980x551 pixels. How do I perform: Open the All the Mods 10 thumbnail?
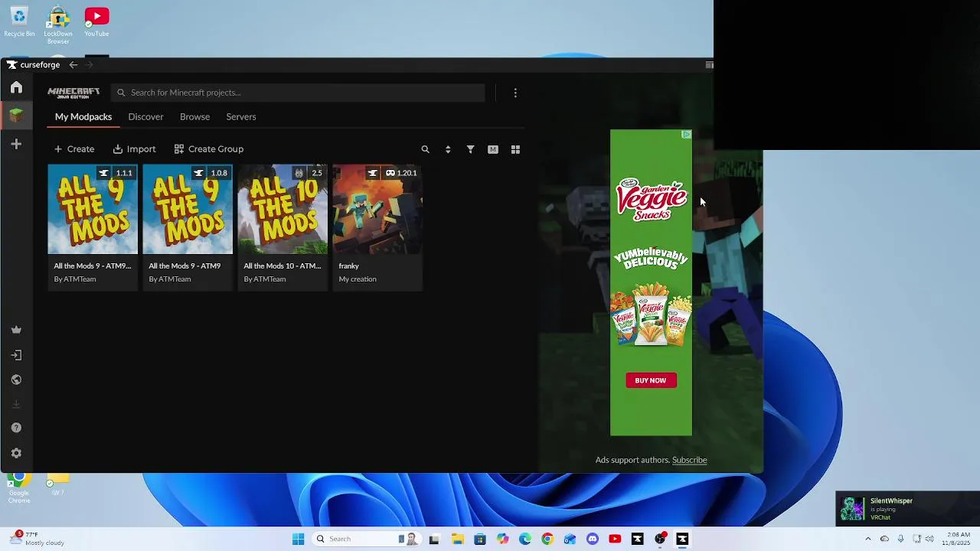click(x=283, y=209)
